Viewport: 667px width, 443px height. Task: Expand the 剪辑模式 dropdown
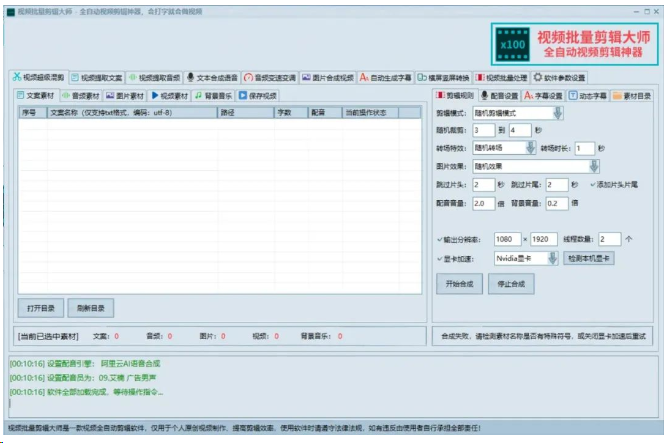point(558,113)
